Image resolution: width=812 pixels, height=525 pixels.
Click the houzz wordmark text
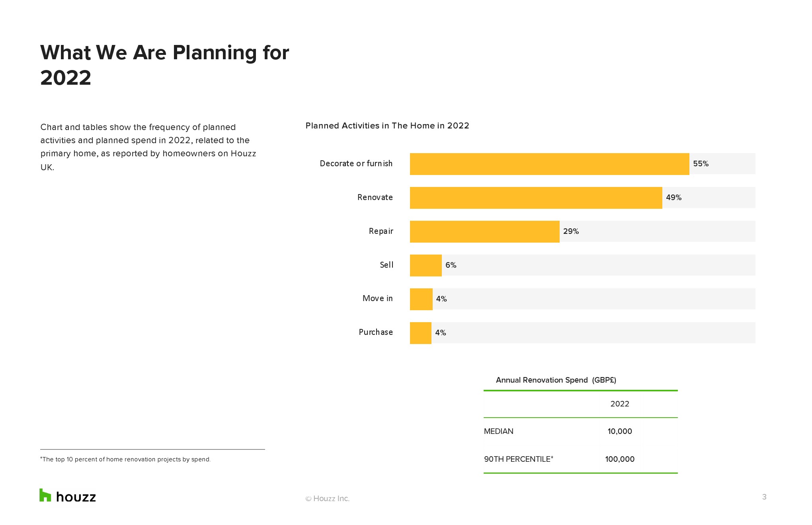[x=76, y=497]
